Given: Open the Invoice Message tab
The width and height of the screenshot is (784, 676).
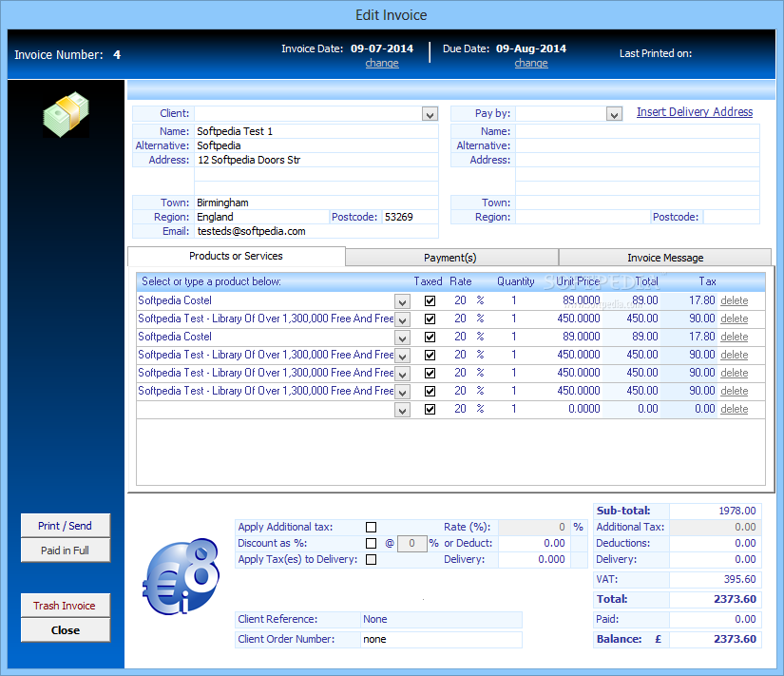Looking at the screenshot, I should click(x=665, y=258).
